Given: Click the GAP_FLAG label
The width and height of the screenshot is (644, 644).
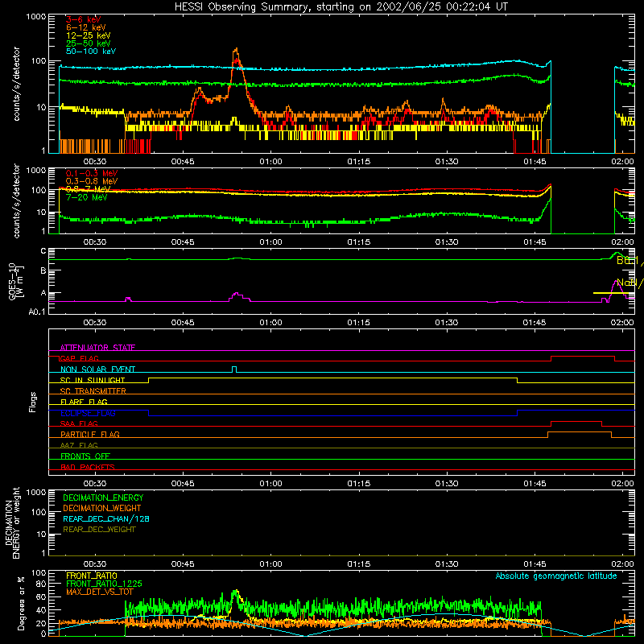Looking at the screenshot, I should click(79, 358).
